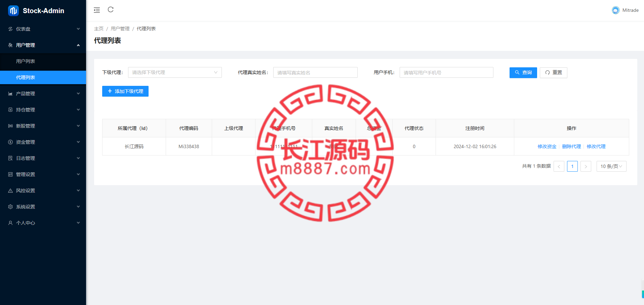Click the 修改资金 link in the table row

point(547,146)
